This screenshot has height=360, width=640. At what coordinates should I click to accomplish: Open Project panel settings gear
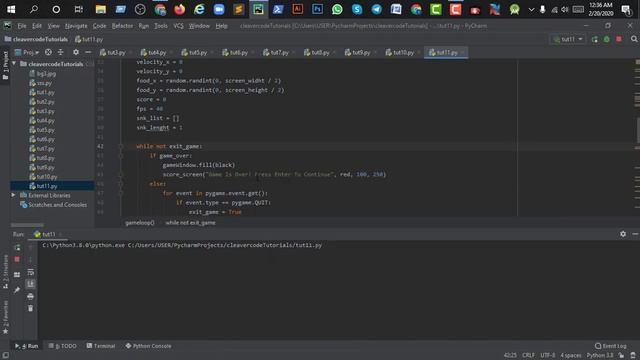[76, 52]
